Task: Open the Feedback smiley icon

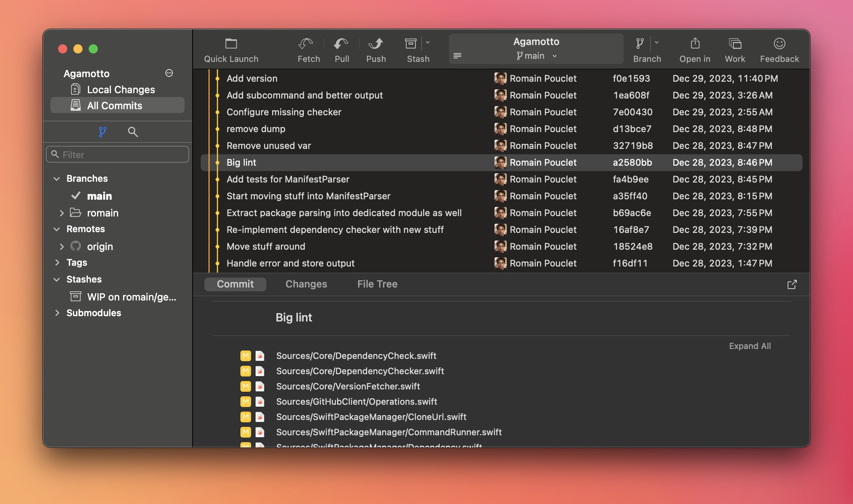Action: tap(779, 44)
